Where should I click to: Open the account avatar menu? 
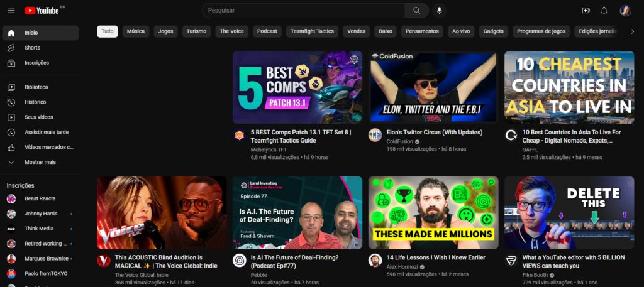point(626,11)
